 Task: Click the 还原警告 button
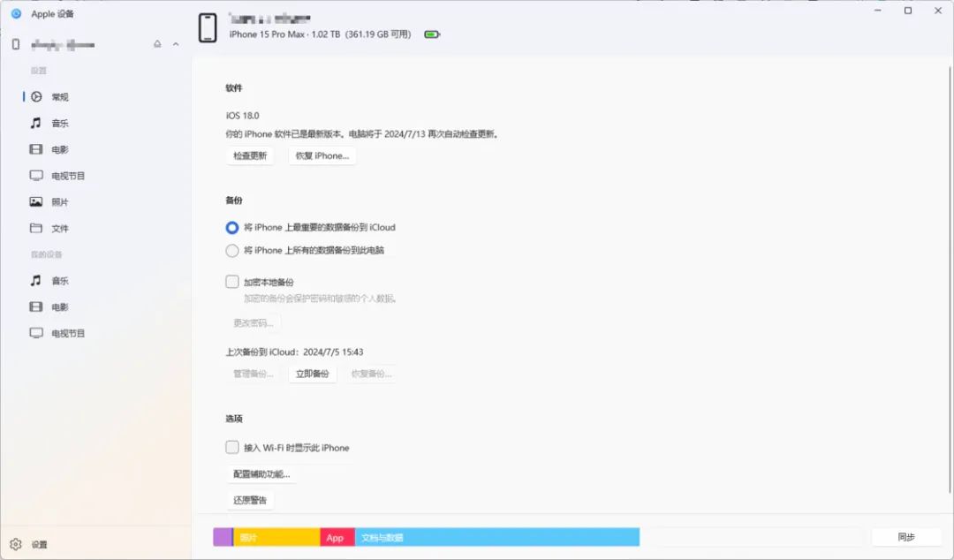pos(250,500)
